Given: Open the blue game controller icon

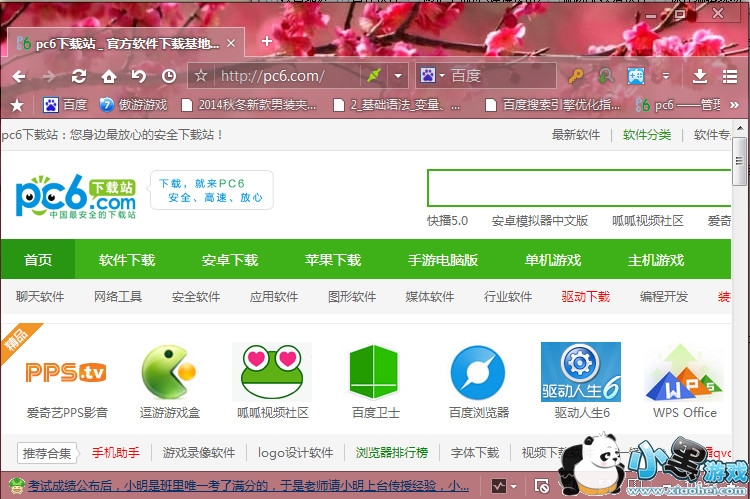Looking at the screenshot, I should [636, 76].
